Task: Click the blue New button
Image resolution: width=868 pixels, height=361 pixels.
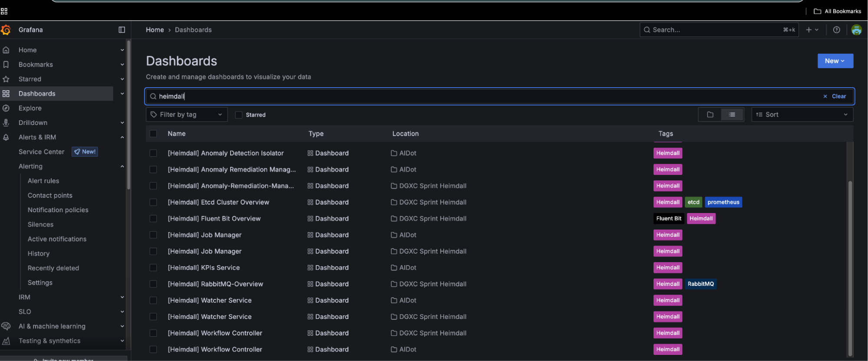Action: click(835, 61)
